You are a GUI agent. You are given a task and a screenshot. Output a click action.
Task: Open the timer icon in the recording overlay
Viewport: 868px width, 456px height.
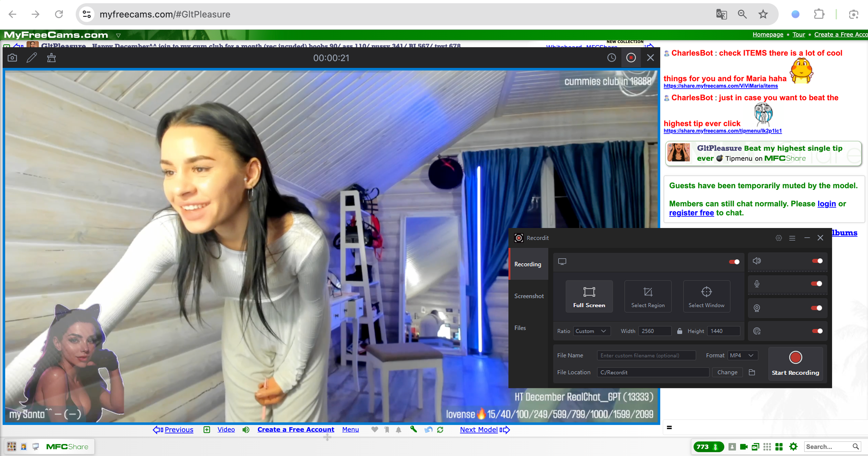click(x=612, y=58)
